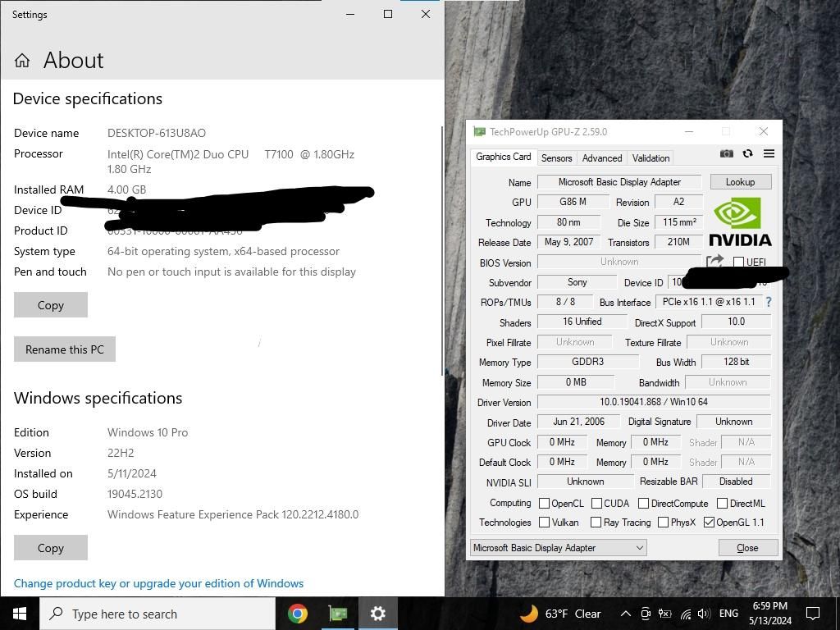This screenshot has height=630, width=840.
Task: Switch to GPU-Z on the taskbar
Action: tap(337, 614)
